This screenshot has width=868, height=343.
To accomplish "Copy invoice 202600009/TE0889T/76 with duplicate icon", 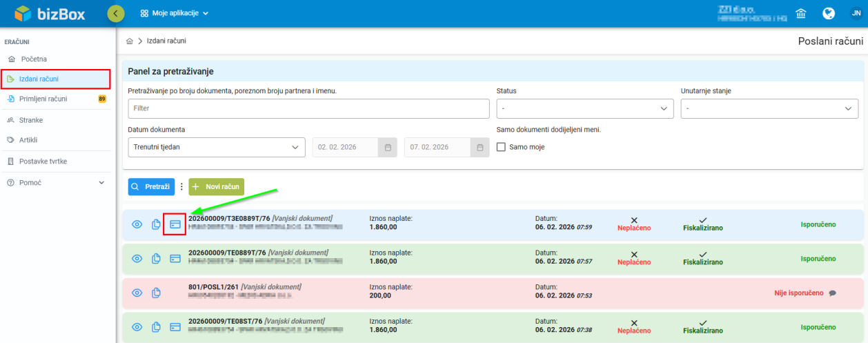I will click(x=157, y=258).
